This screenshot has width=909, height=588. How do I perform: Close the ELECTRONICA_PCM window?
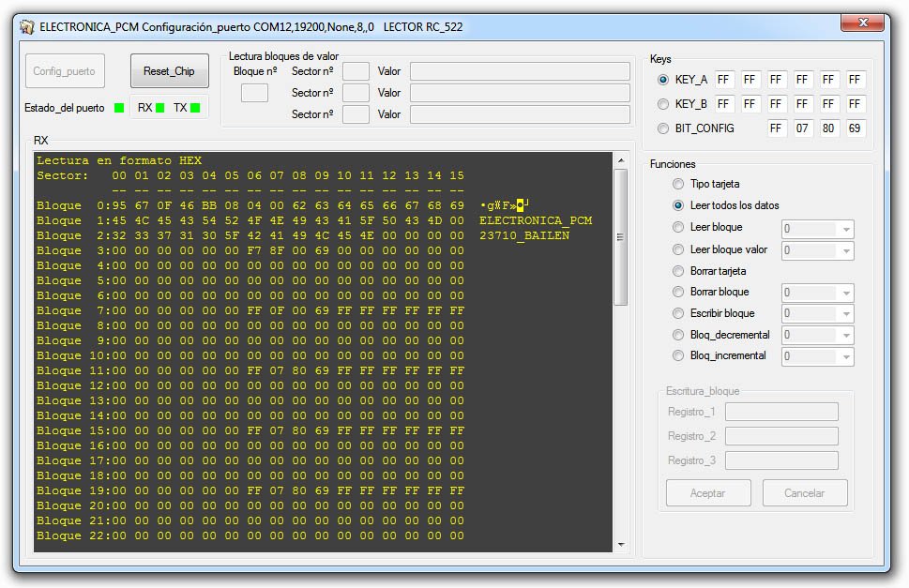pos(862,23)
